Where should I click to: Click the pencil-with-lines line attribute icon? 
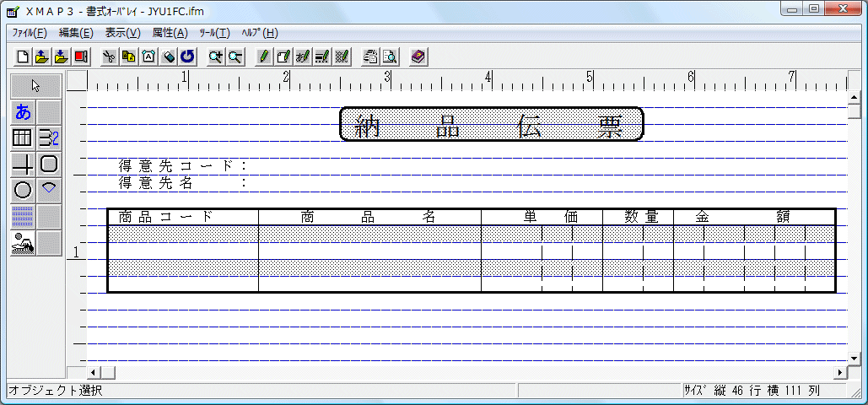point(321,56)
